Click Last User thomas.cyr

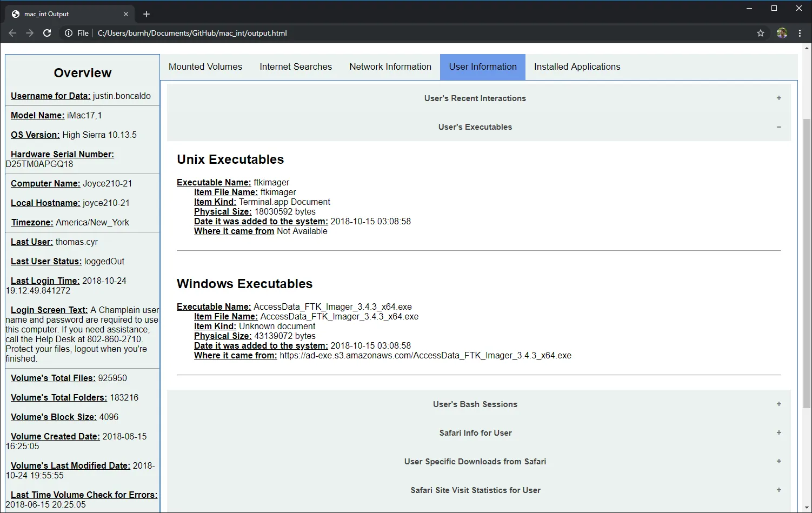77,242
